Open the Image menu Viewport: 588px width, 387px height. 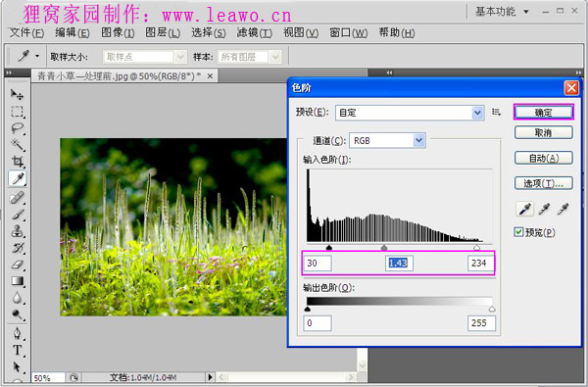118,33
